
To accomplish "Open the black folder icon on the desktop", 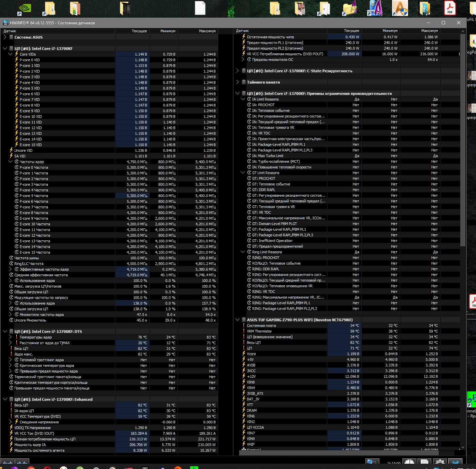I will tap(125, 8).
